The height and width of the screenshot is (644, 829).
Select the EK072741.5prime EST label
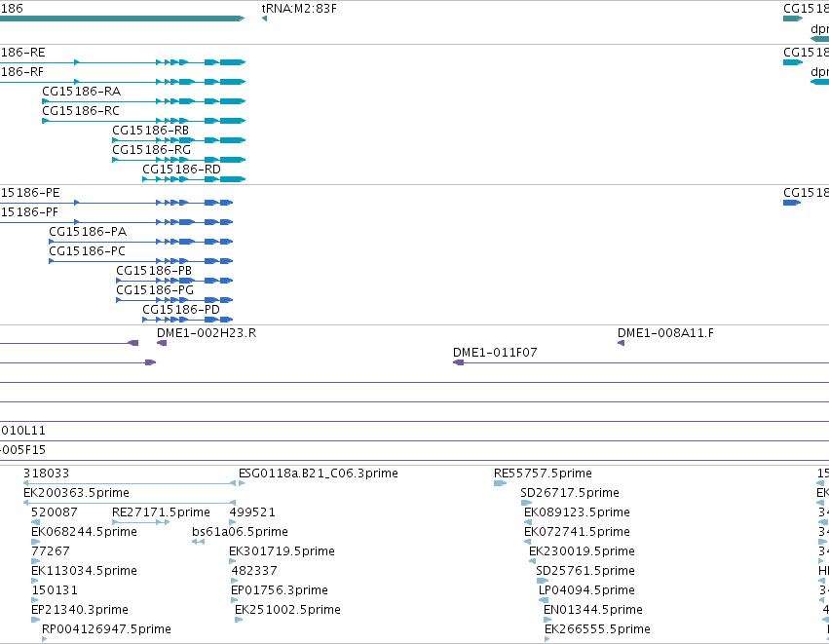point(577,532)
